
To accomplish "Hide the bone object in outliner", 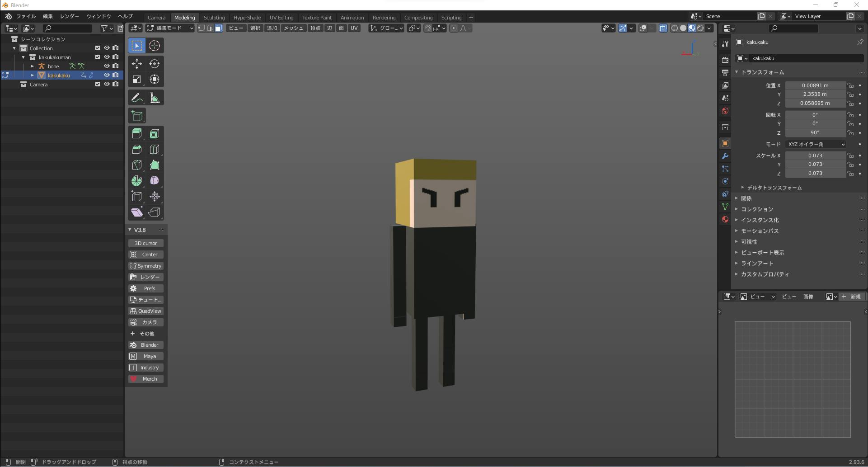I will (107, 66).
